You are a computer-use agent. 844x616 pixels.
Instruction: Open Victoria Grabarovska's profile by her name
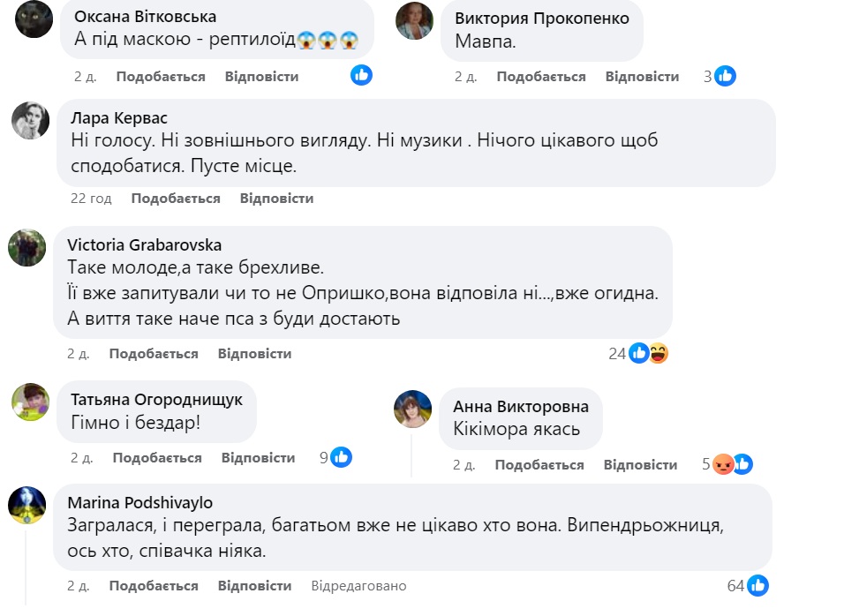click(146, 246)
